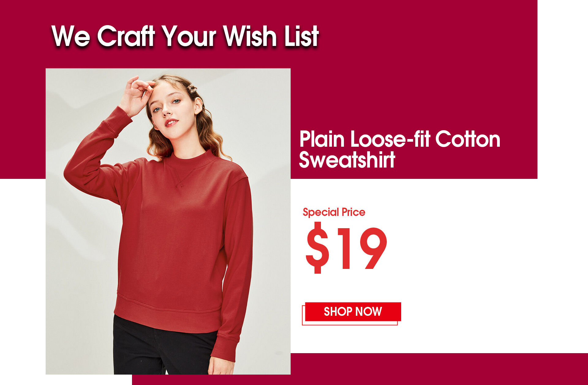Click the SHOP NOW button
Viewport: 588px width, 385px height.
tap(353, 311)
